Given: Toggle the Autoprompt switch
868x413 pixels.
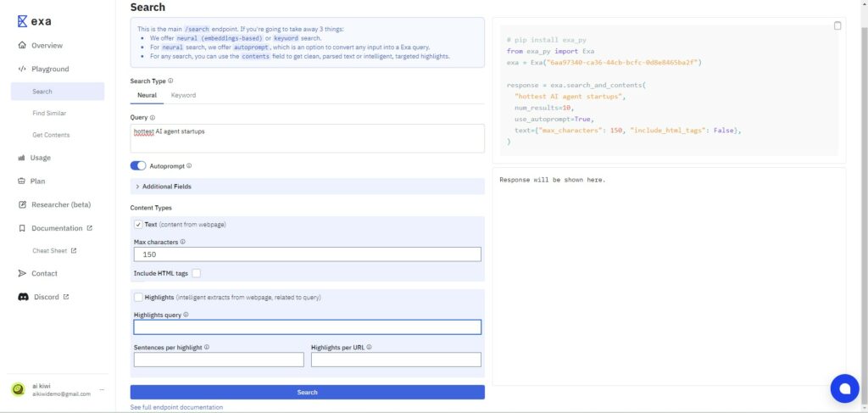Looking at the screenshot, I should (x=138, y=165).
